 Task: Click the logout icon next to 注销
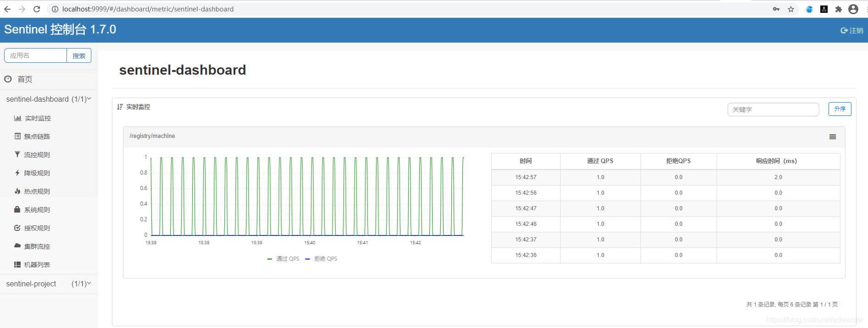click(x=844, y=30)
